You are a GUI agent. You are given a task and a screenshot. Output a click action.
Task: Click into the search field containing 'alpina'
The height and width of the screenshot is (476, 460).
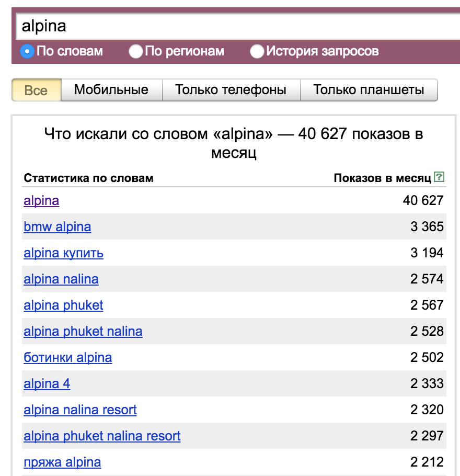(x=235, y=26)
